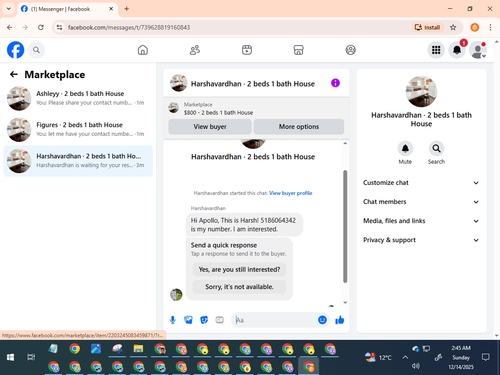Show hidden system tray icons chevron

point(405,357)
